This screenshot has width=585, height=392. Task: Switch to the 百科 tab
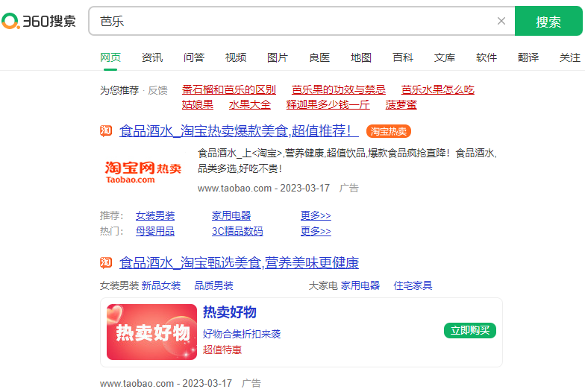pos(403,57)
